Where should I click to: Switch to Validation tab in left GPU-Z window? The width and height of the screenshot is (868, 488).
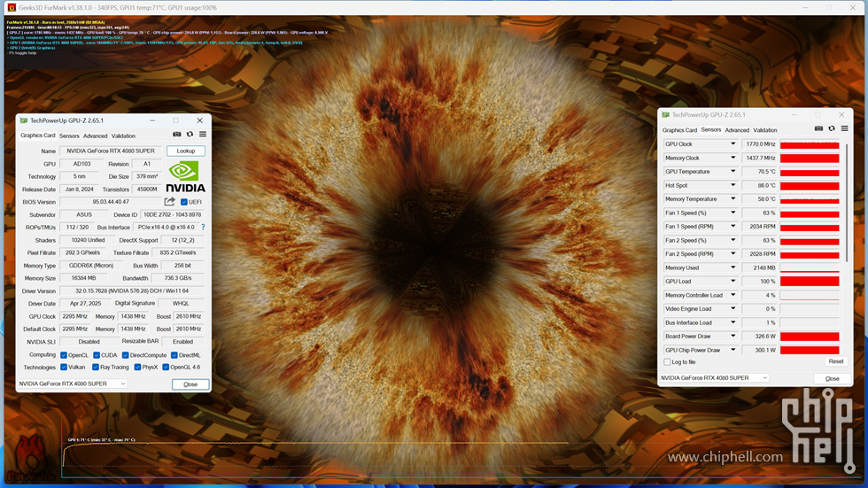[x=123, y=136]
